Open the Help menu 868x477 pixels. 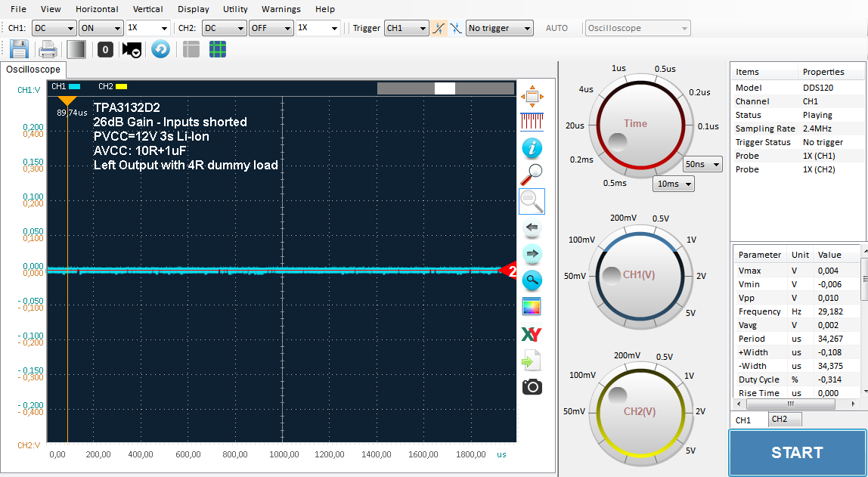coord(325,9)
